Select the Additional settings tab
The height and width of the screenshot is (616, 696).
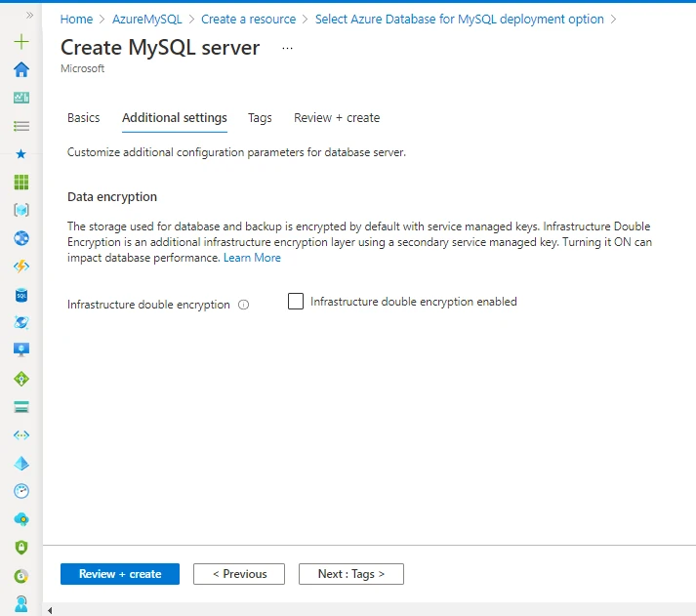pos(175,117)
